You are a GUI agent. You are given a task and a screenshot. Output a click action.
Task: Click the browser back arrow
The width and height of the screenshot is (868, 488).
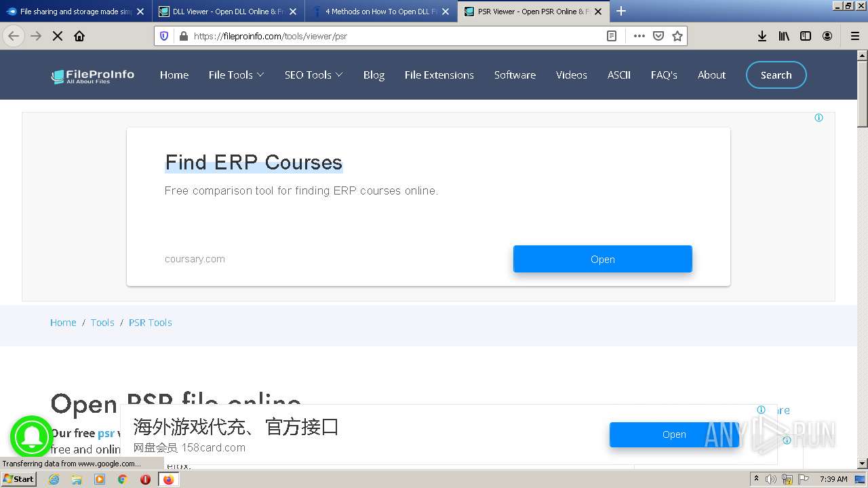coord(14,36)
